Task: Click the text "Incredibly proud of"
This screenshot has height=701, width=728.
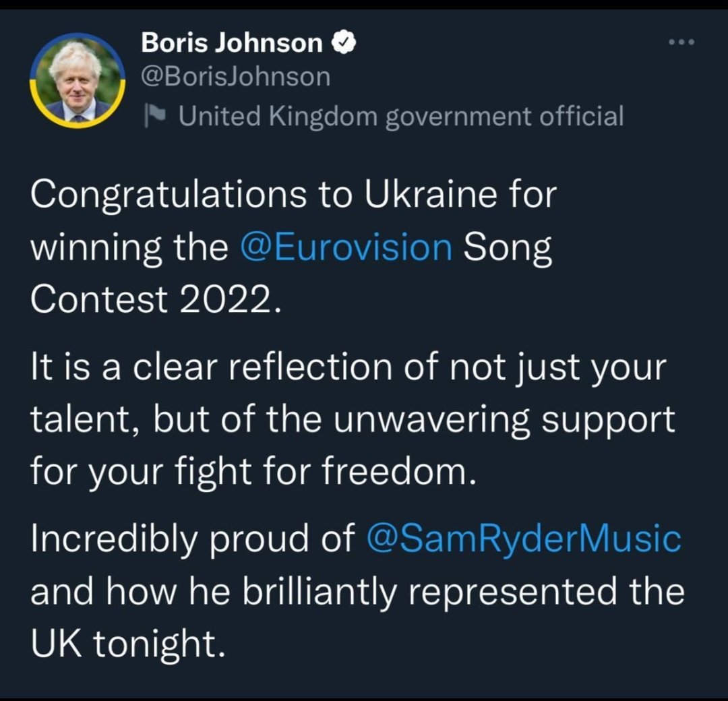Action: click(x=192, y=540)
